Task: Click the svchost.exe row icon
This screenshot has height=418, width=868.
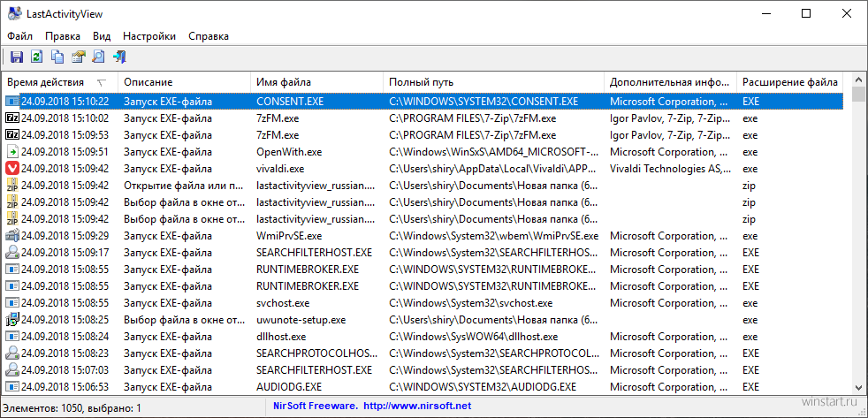Action: point(12,303)
